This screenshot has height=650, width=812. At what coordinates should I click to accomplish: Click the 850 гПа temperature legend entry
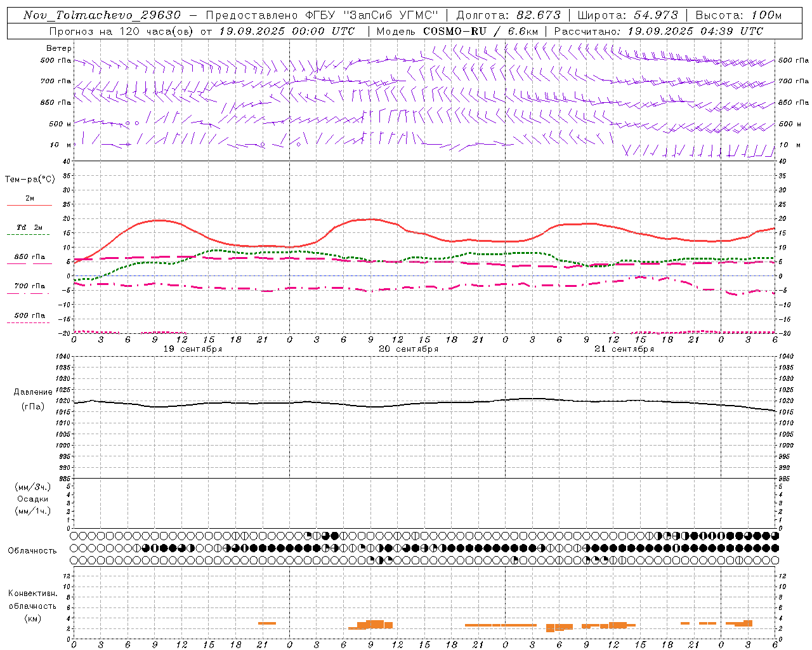point(30,257)
